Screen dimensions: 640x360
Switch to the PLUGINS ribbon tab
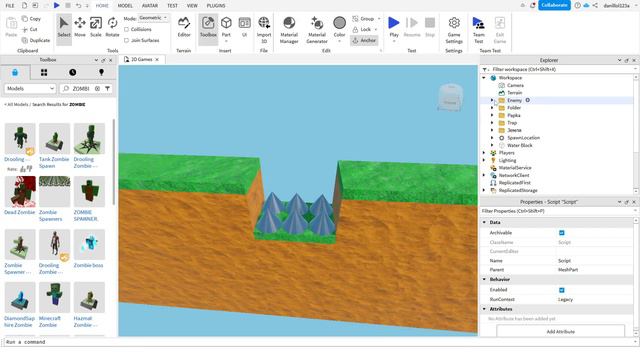(x=216, y=6)
